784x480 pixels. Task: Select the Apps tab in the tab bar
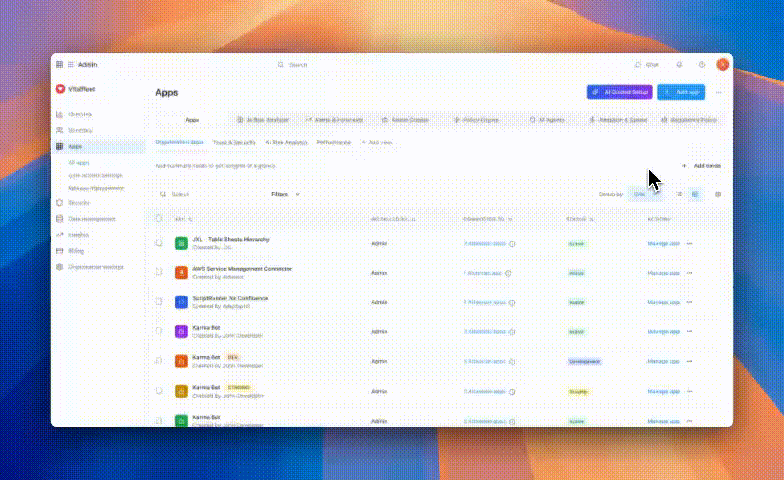pos(192,120)
